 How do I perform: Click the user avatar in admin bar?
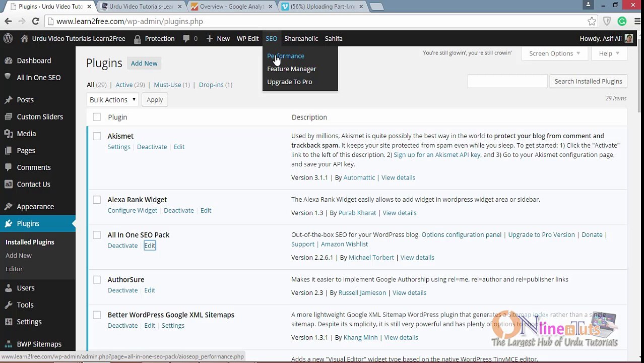(629, 38)
